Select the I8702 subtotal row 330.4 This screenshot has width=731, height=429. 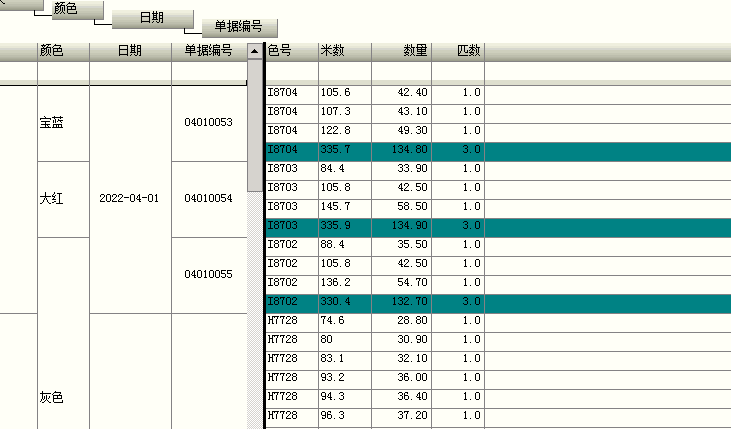498,302
